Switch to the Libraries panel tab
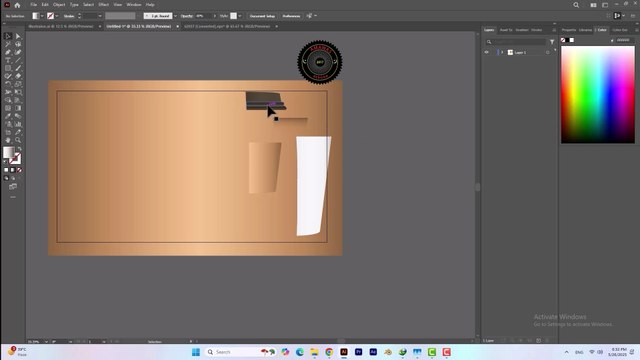 585,30
